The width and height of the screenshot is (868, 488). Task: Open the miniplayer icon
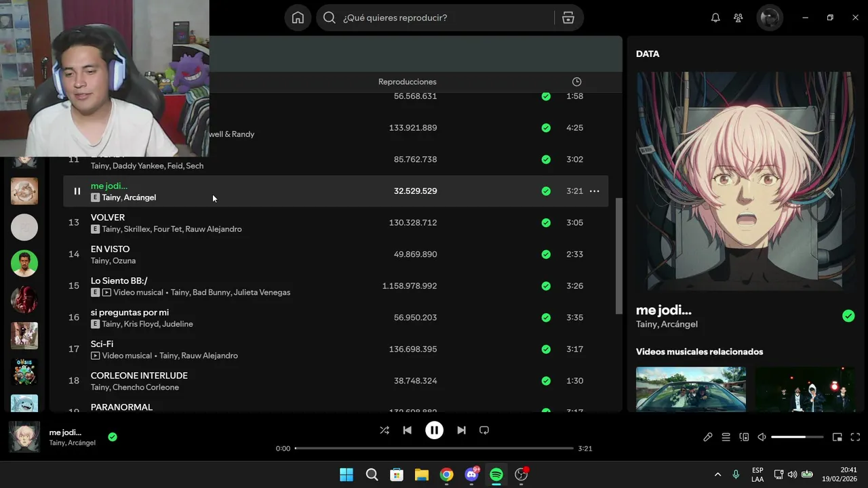[837, 437]
